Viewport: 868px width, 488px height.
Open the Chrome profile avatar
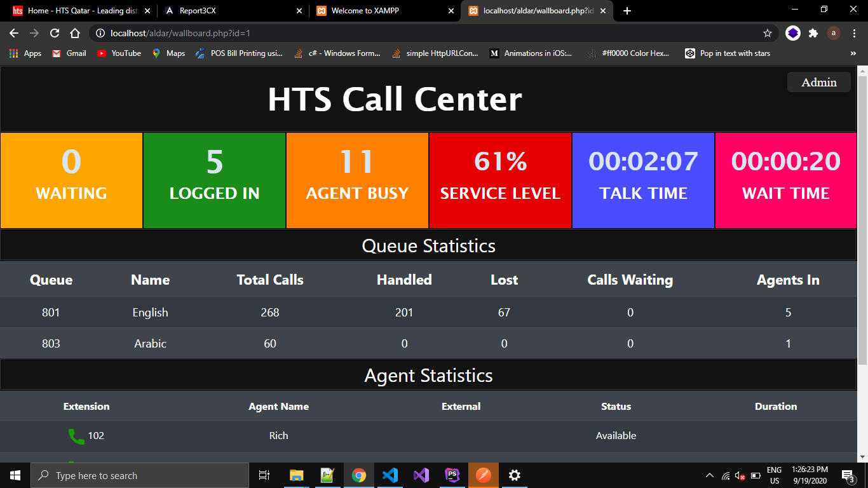pos(833,33)
